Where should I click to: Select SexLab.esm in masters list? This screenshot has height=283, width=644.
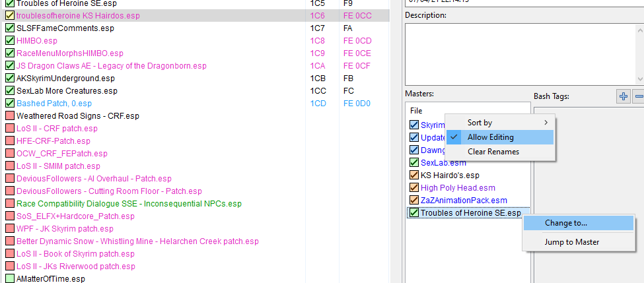click(x=444, y=163)
